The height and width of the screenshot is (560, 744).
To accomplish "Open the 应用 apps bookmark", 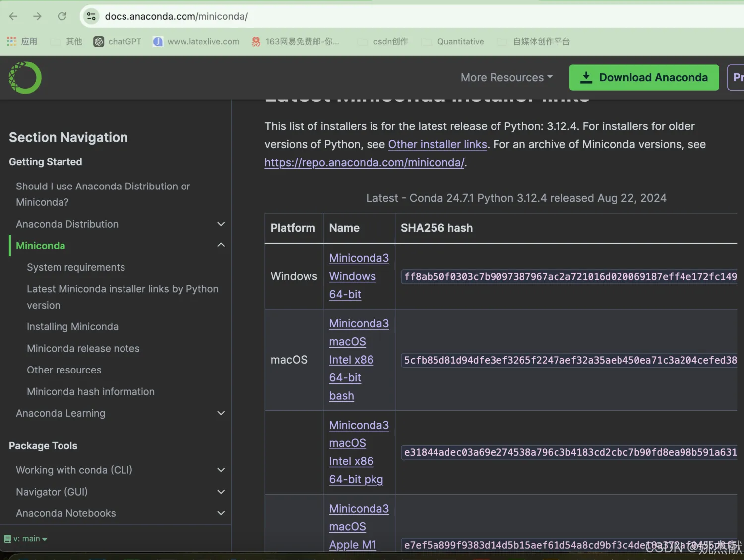I will [22, 42].
